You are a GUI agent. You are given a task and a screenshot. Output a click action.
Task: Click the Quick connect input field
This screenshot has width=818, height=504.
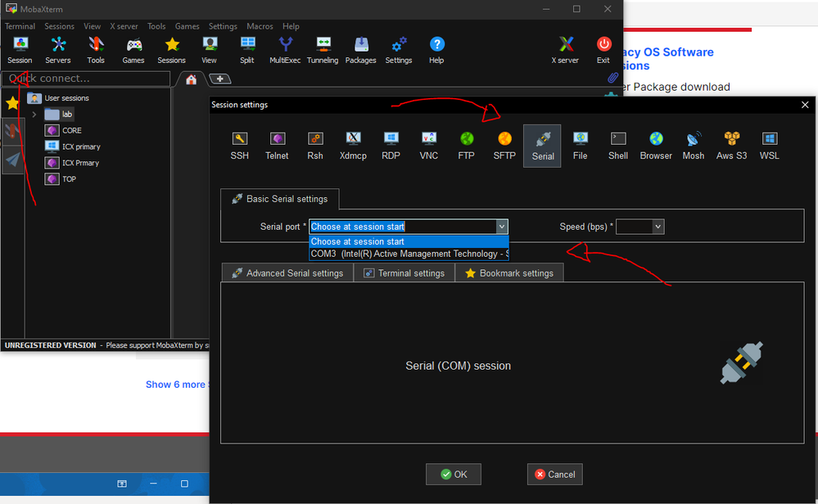(x=87, y=79)
